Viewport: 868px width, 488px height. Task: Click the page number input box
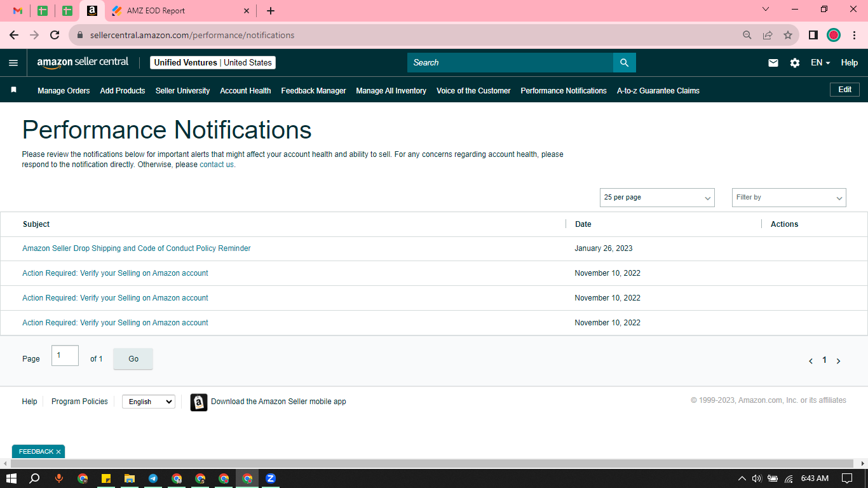[65, 356]
